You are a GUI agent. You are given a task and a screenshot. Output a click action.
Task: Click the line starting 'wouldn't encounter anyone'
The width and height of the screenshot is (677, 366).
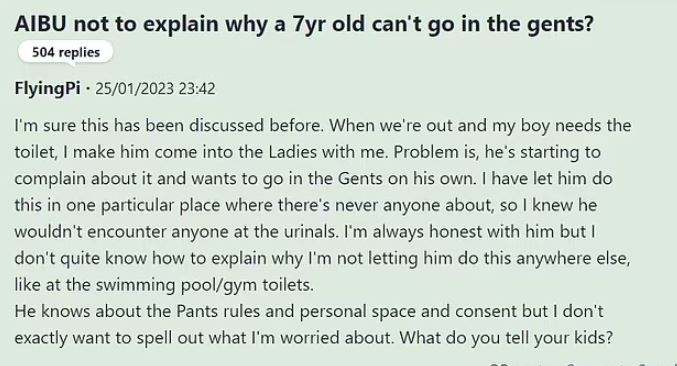coord(305,232)
